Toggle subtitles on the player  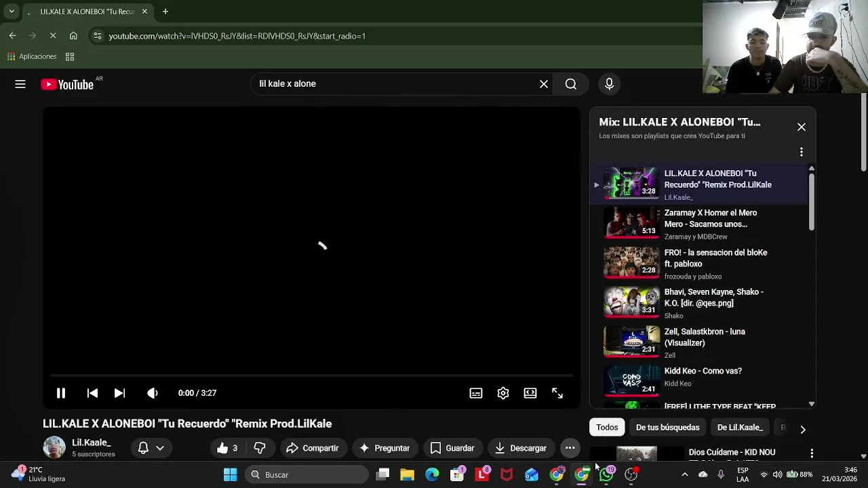tap(476, 393)
